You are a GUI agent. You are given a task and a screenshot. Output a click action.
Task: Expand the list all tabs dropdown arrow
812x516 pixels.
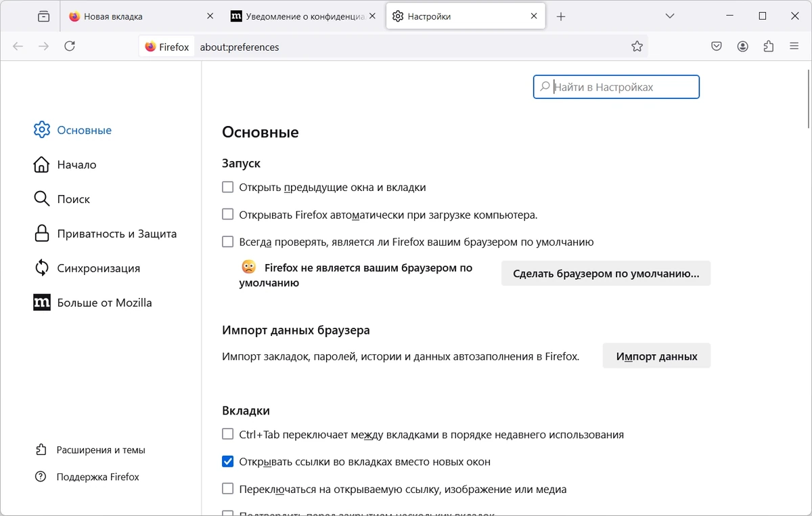pos(670,16)
